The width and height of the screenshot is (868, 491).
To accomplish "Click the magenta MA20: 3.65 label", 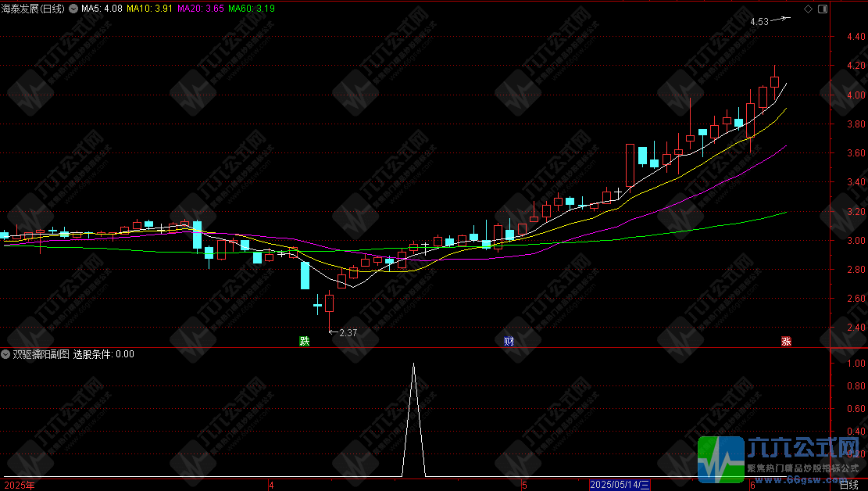I will point(200,9).
